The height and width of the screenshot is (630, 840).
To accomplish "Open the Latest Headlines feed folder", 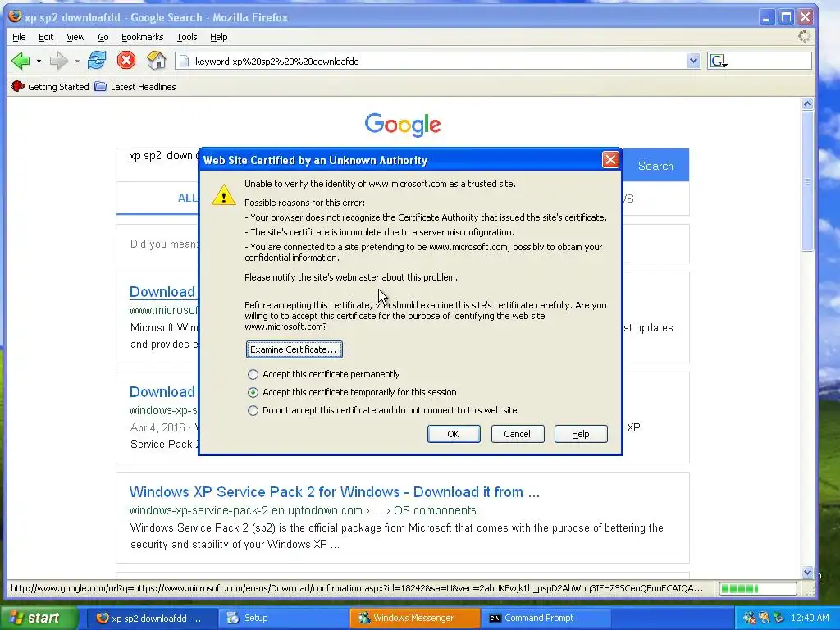I will (135, 87).
